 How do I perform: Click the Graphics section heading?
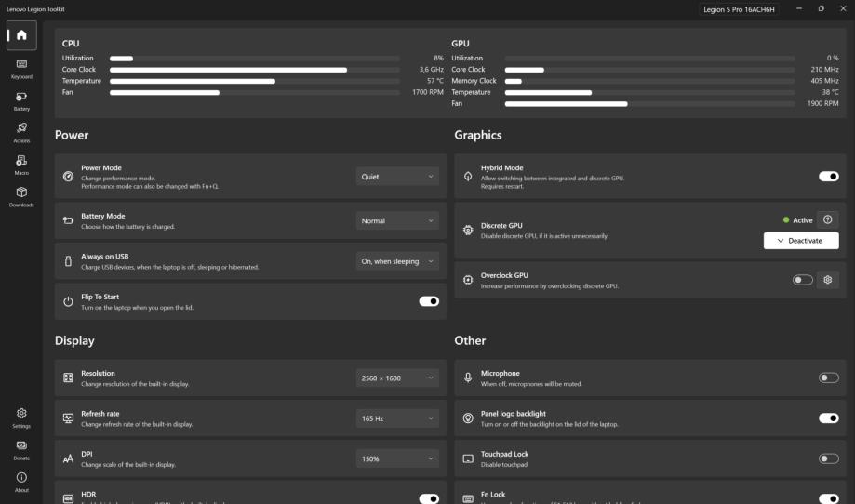[477, 135]
